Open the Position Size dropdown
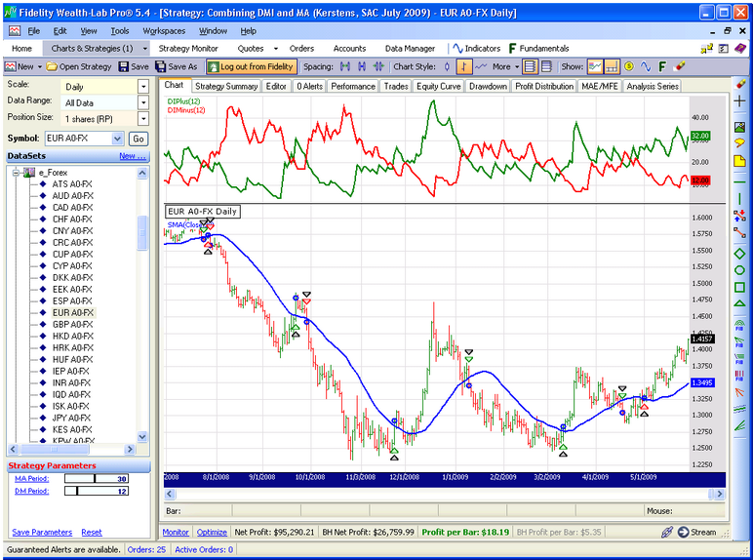Screen dimensions: 753x560 (x=143, y=117)
